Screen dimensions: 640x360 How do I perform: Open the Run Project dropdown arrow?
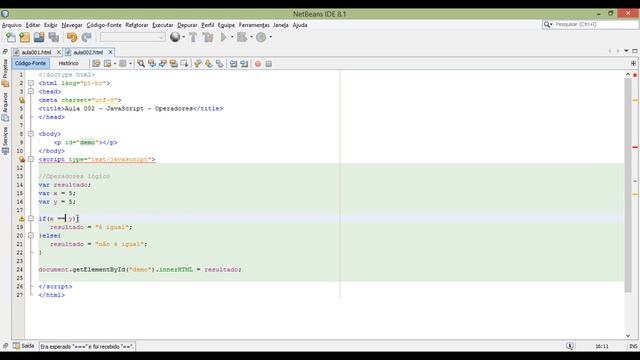(232, 37)
